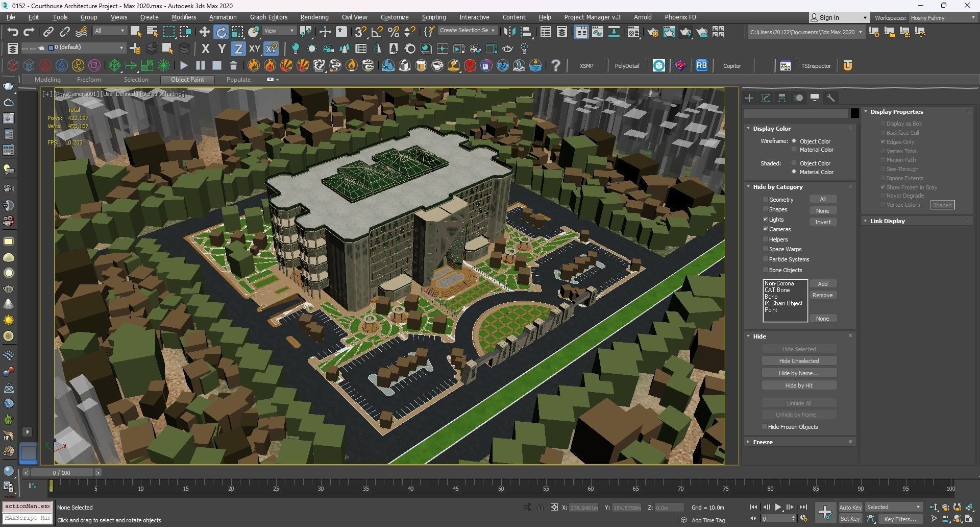Click the Hide Unselected button

(x=799, y=361)
